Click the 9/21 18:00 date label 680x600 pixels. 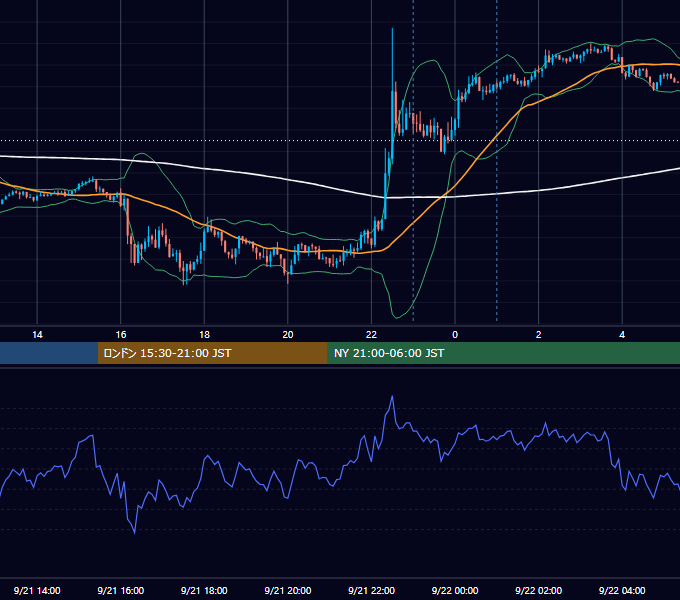click(x=204, y=590)
